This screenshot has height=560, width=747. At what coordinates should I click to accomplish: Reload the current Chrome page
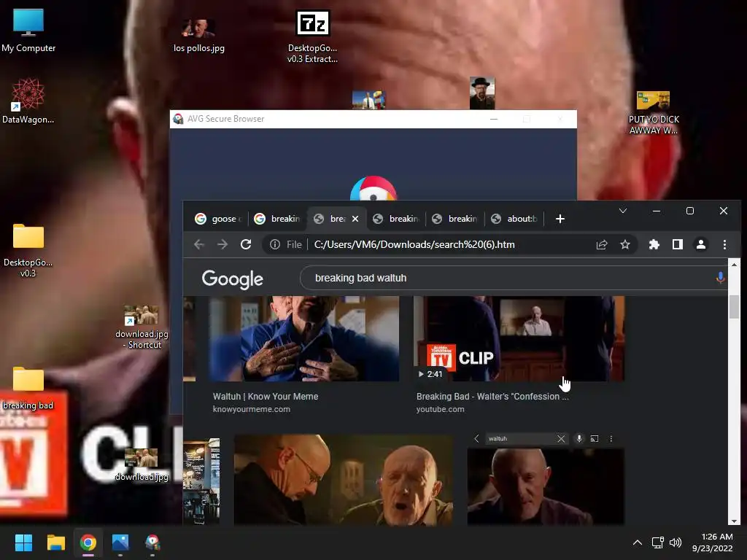click(x=246, y=245)
